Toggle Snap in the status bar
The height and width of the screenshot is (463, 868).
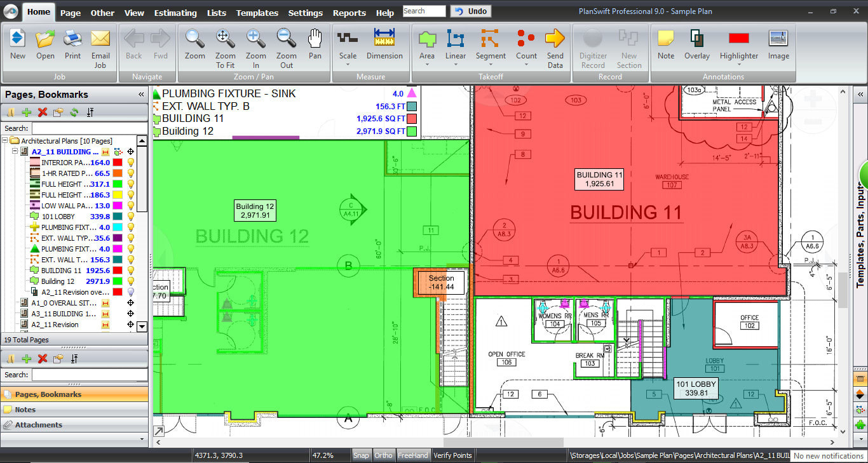coord(361,455)
